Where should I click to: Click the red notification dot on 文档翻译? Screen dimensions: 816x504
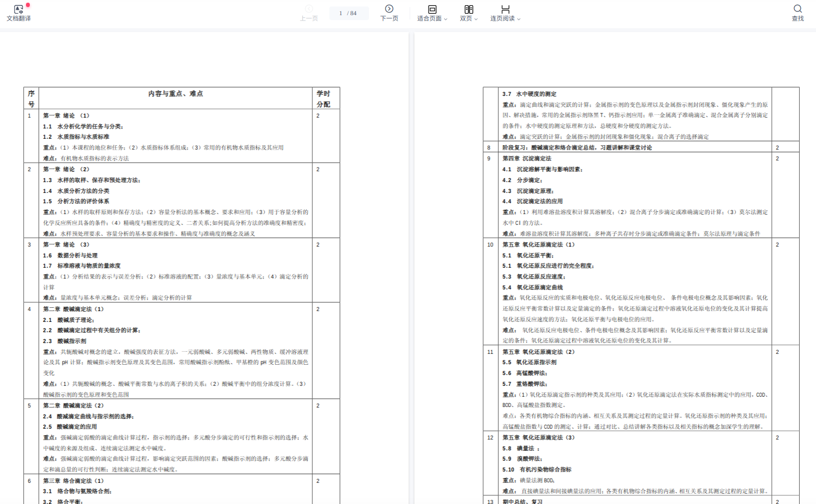pos(28,5)
